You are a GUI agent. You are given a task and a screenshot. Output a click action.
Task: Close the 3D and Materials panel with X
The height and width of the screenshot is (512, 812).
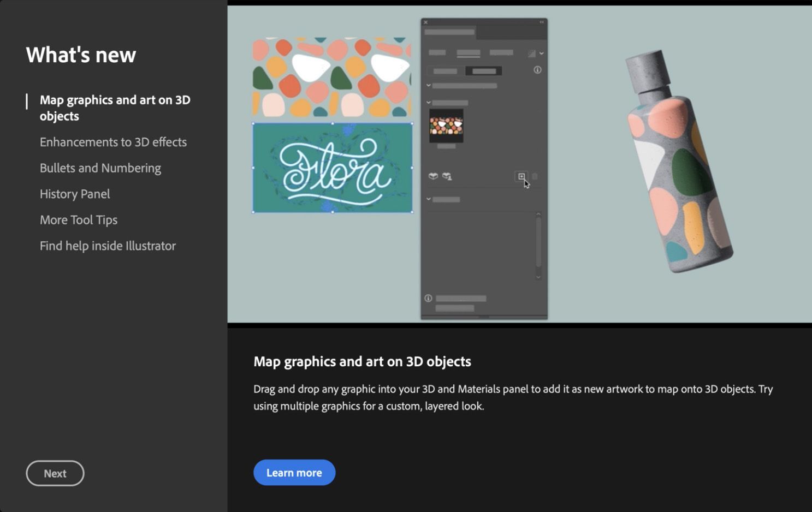click(425, 22)
